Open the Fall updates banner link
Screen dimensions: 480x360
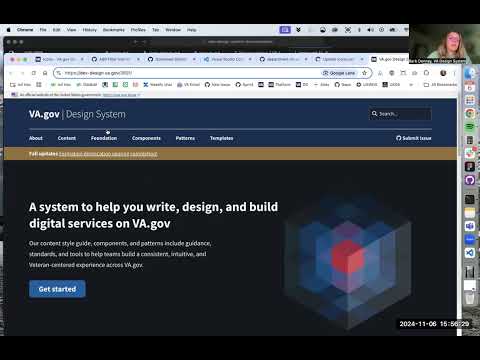[x=108, y=154]
